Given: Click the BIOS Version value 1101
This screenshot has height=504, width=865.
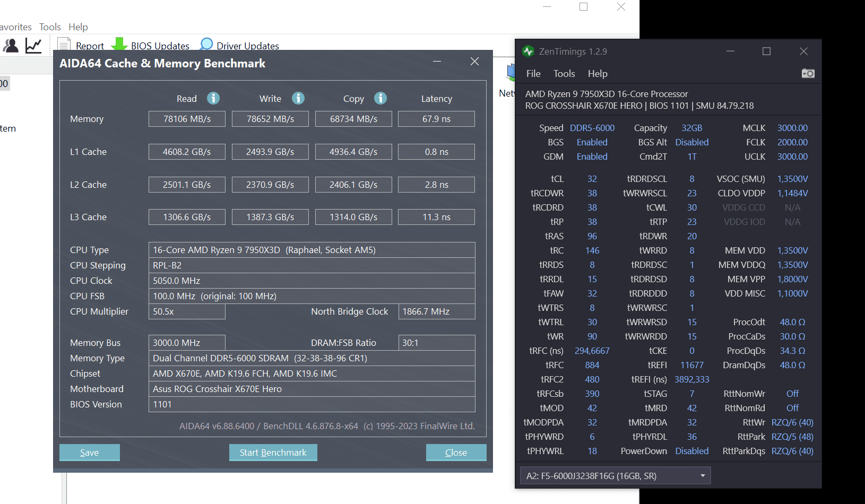Looking at the screenshot, I should 312,404.
